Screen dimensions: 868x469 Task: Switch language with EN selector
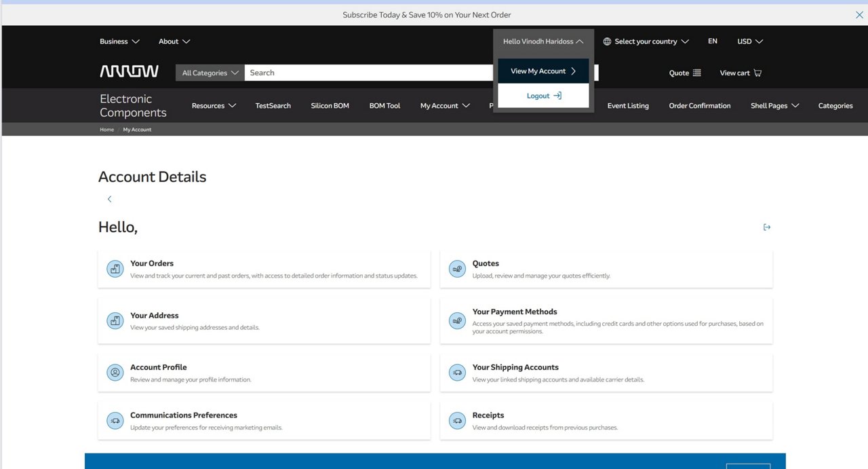click(x=713, y=41)
